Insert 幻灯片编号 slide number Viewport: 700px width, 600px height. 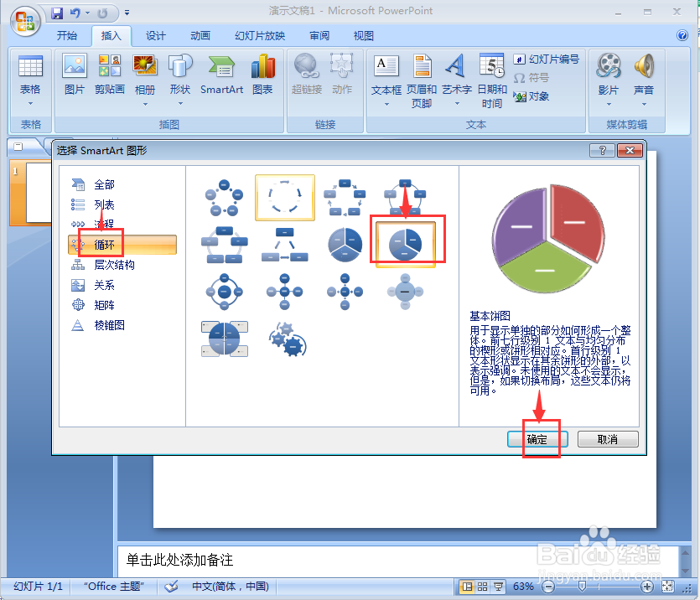pyautogui.click(x=547, y=59)
